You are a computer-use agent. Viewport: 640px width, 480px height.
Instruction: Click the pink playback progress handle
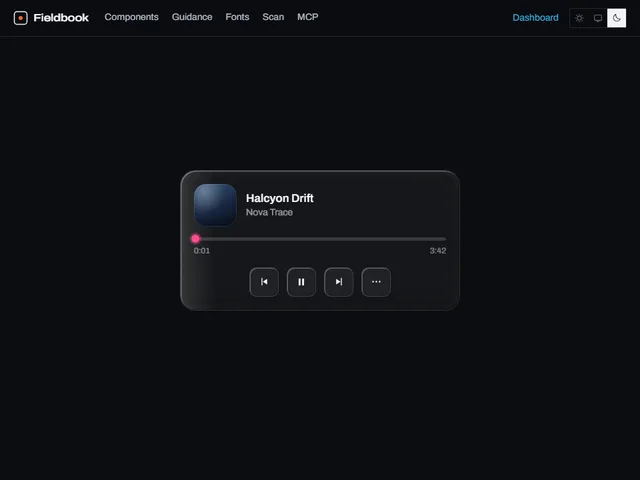[x=196, y=239]
